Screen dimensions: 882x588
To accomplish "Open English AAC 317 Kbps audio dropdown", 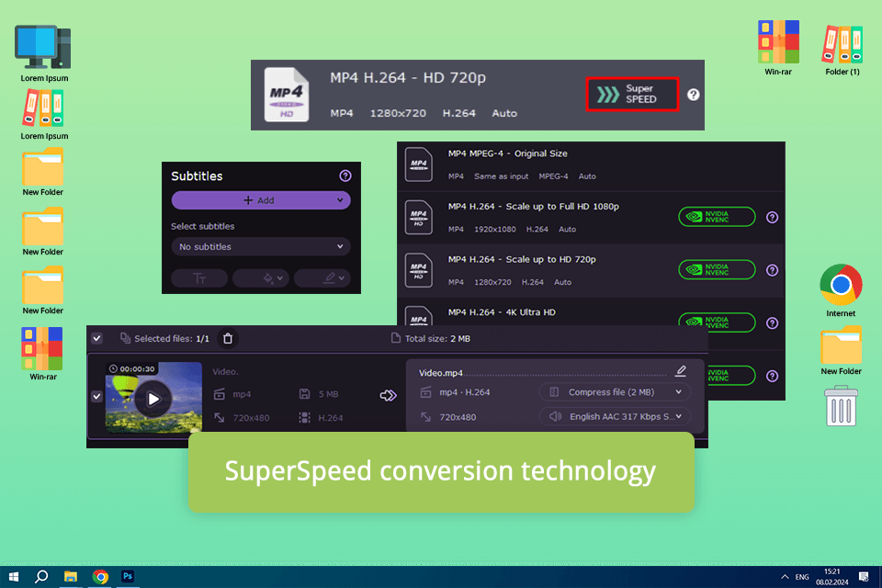I will (x=615, y=416).
